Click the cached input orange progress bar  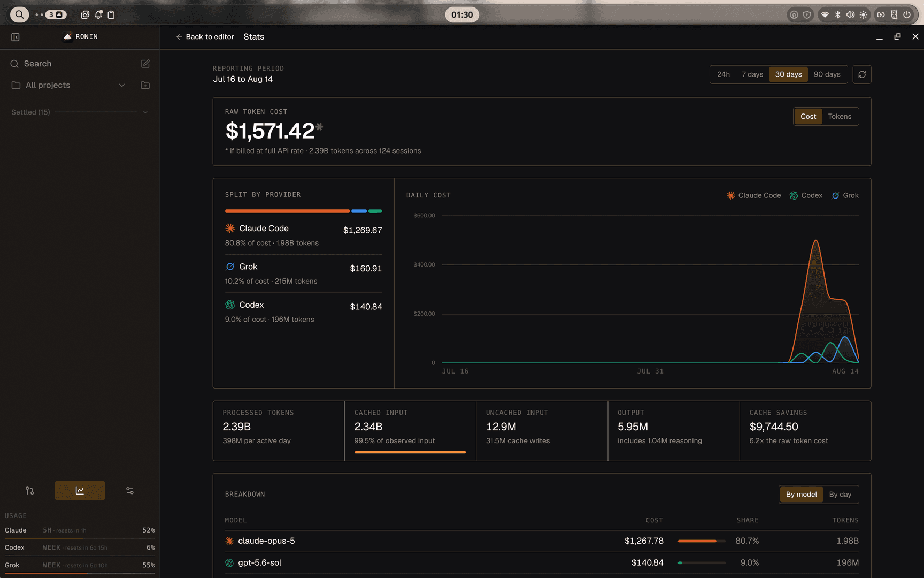[x=410, y=452]
